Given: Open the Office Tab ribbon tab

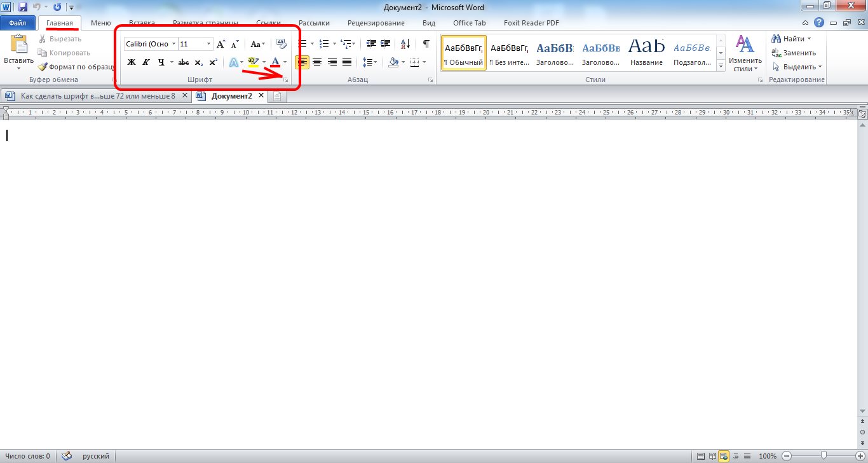Looking at the screenshot, I should tap(469, 23).
